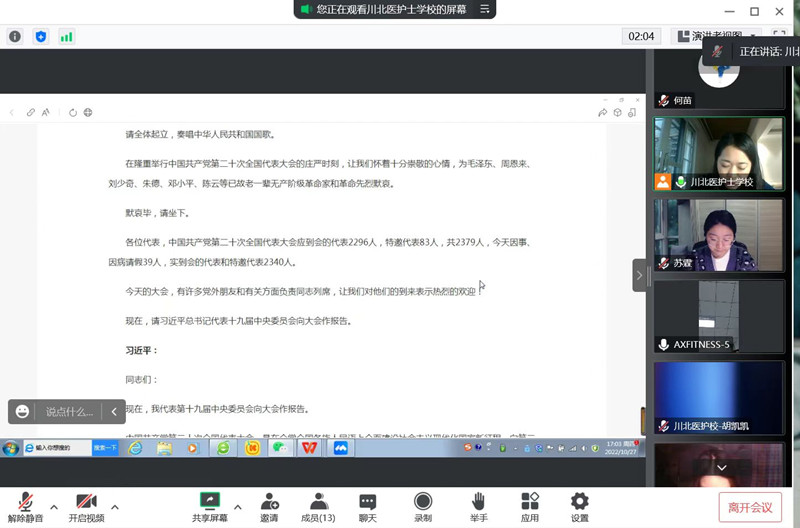Image resolution: width=800 pixels, height=528 pixels.
Task: Select 川北医护校-胡凯凯 video thumbnail
Action: (719, 397)
